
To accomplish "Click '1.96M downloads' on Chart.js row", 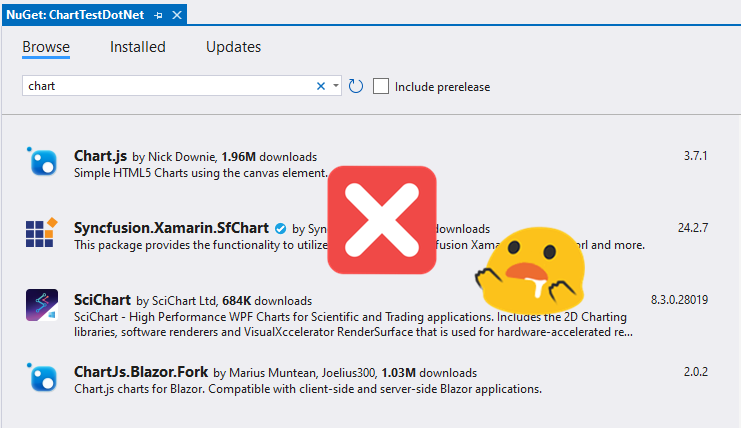I will [x=269, y=157].
